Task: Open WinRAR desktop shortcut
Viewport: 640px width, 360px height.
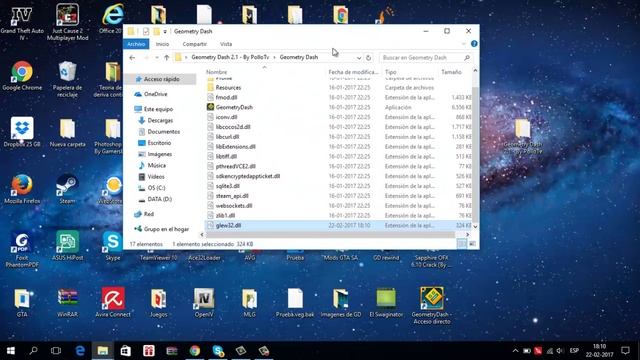Action: click(67, 303)
